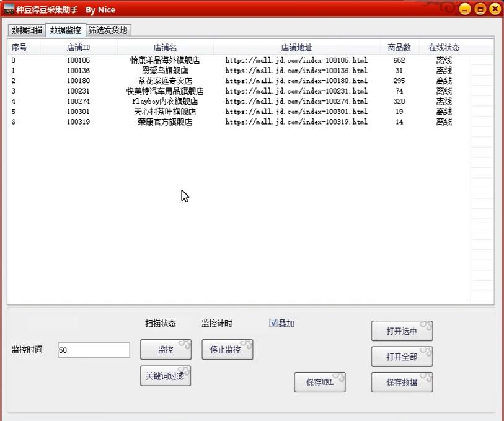Toggle the 叠加 checkbox

coord(273,323)
